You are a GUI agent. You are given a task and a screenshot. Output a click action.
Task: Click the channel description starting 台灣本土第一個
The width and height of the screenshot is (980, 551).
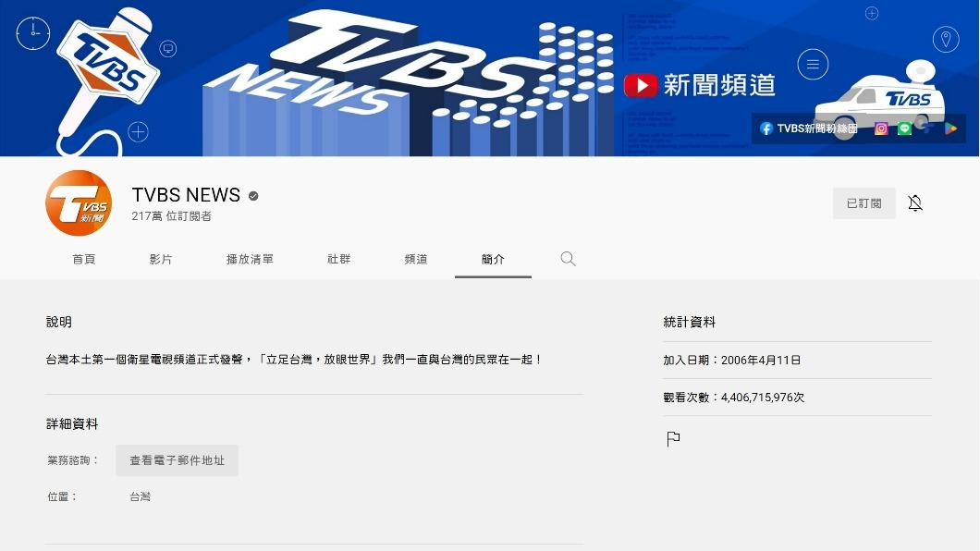click(293, 360)
